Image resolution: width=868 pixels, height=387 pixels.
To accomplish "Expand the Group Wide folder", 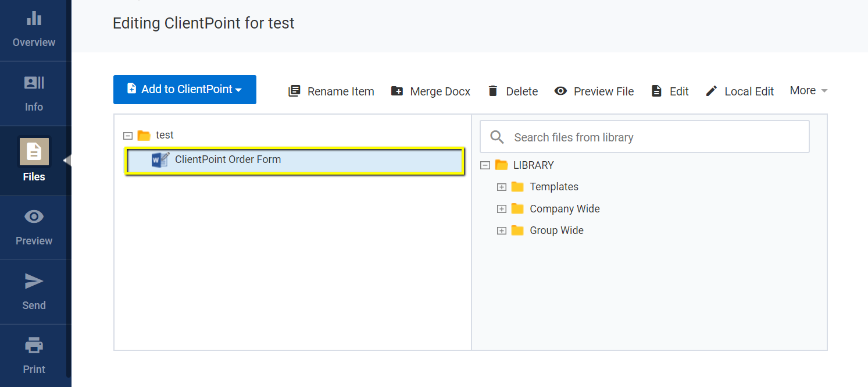I will point(502,231).
